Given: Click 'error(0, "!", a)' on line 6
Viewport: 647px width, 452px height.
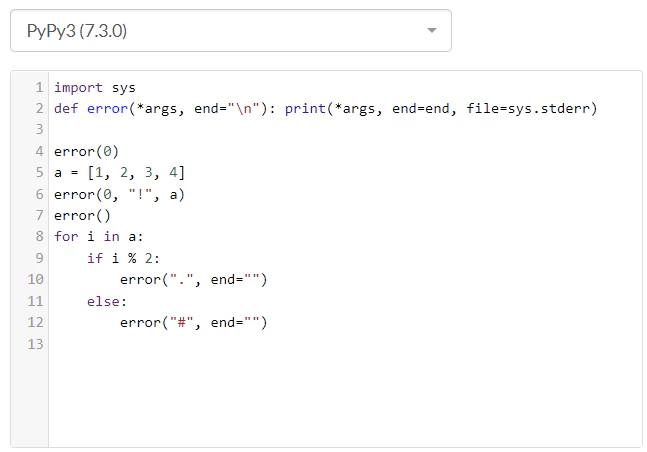Looking at the screenshot, I should click(x=119, y=194).
